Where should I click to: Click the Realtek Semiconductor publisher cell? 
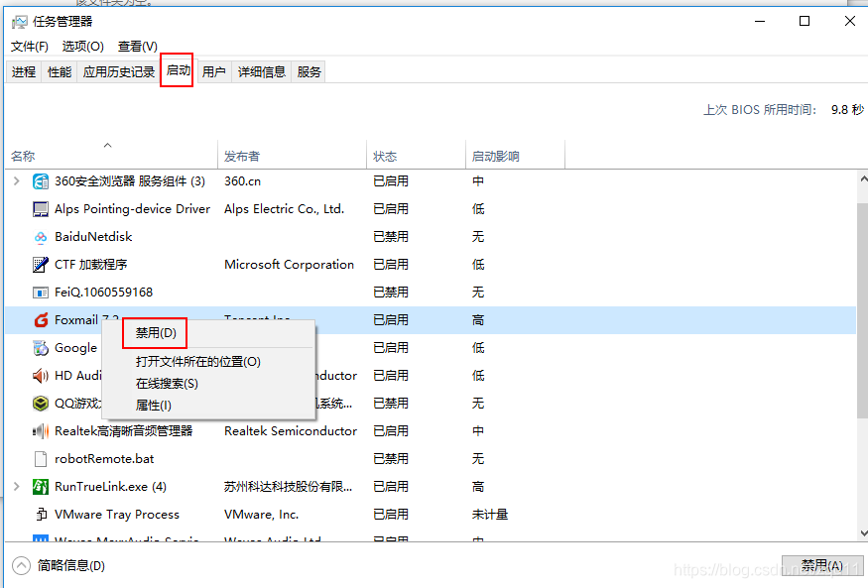pyautogui.click(x=291, y=431)
